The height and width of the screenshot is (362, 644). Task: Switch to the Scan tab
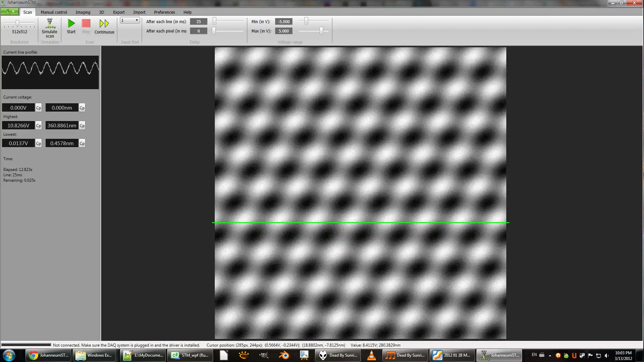tap(27, 12)
